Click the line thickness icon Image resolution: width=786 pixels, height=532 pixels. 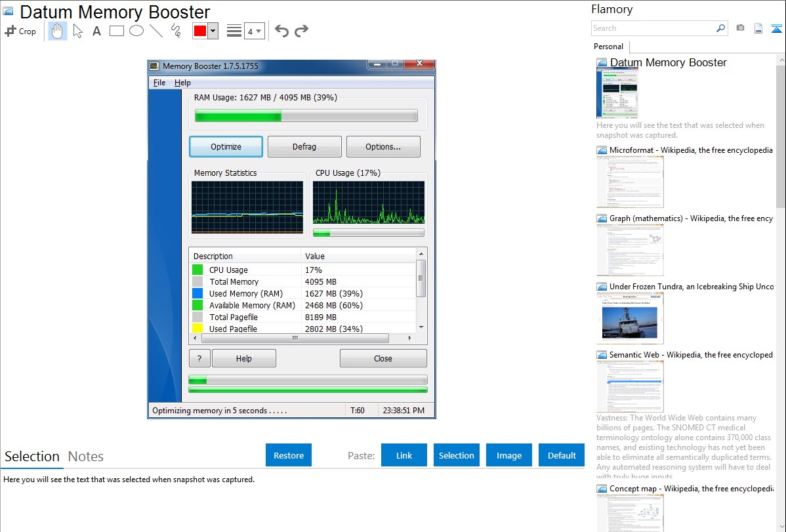(234, 31)
